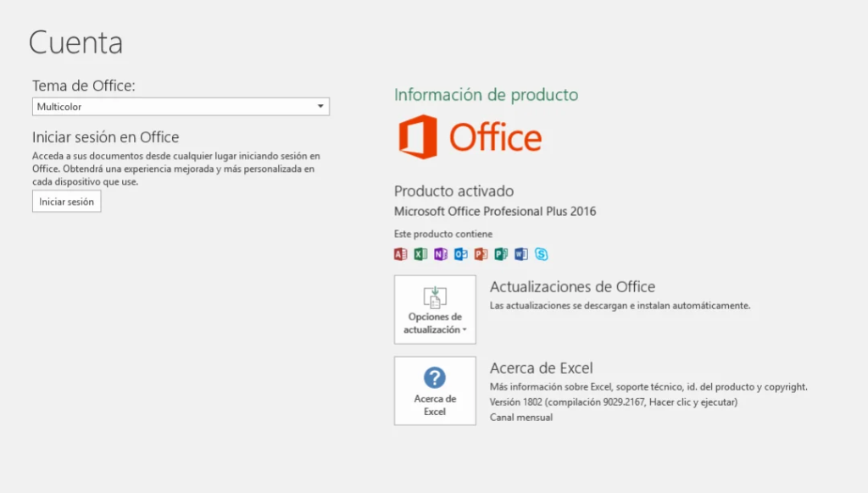Open Opciones de actualización menu
This screenshot has width=868, height=493.
click(x=435, y=310)
